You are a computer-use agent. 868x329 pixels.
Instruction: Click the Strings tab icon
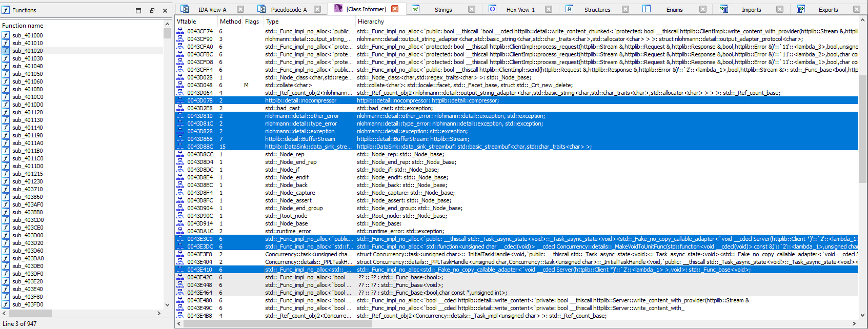pos(415,9)
